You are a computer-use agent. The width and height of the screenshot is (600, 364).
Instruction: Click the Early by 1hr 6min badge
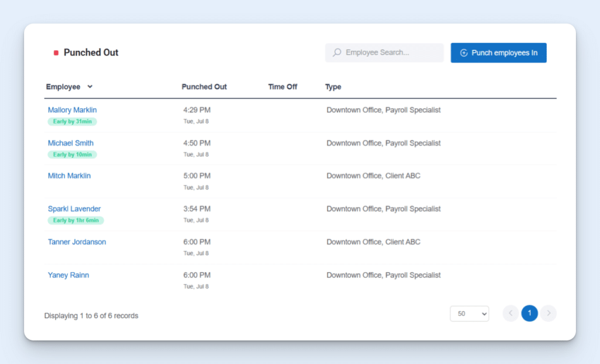click(x=76, y=221)
